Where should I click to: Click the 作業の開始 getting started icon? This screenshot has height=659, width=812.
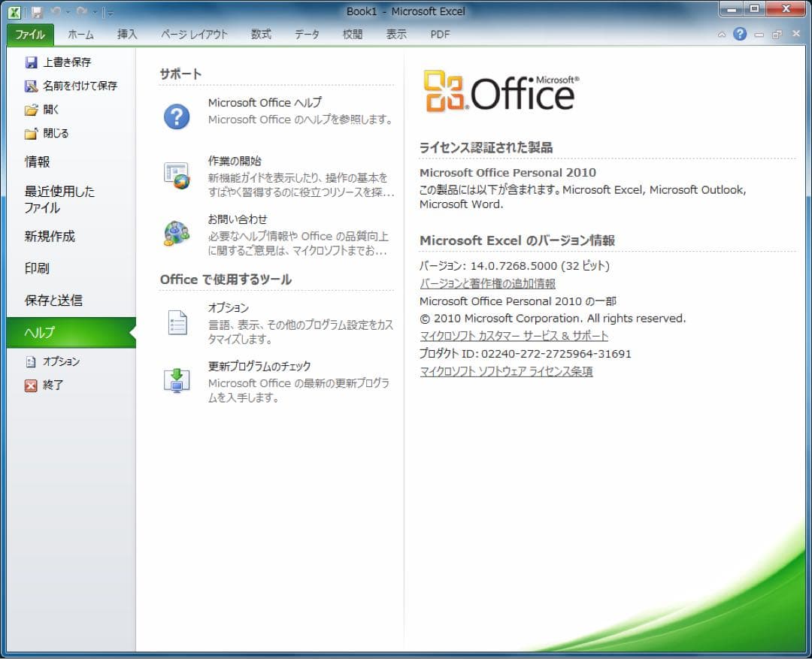click(x=177, y=175)
